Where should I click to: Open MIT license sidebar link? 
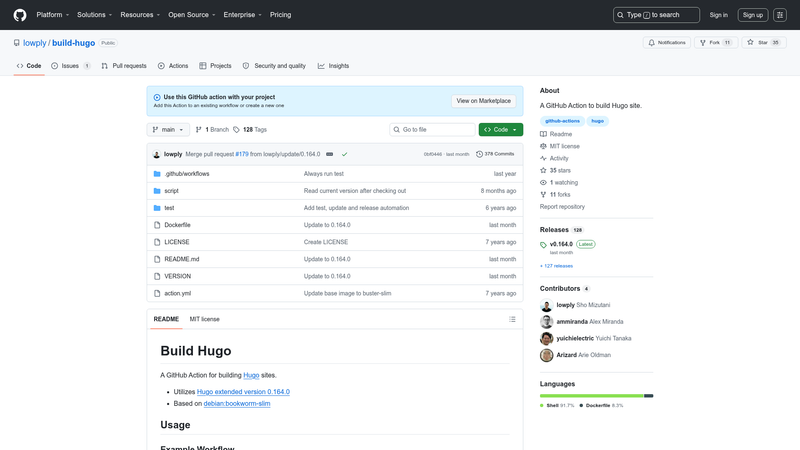(564, 146)
